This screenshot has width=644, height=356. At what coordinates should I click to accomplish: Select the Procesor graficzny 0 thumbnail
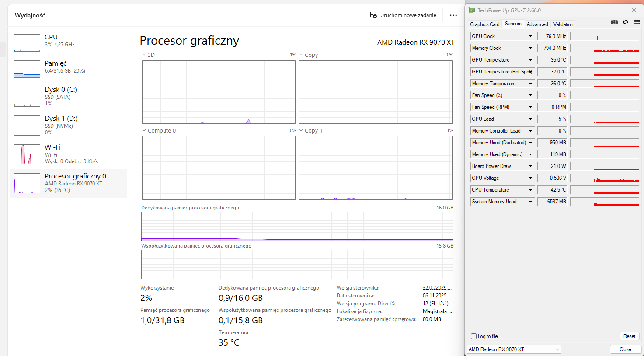[x=27, y=183]
